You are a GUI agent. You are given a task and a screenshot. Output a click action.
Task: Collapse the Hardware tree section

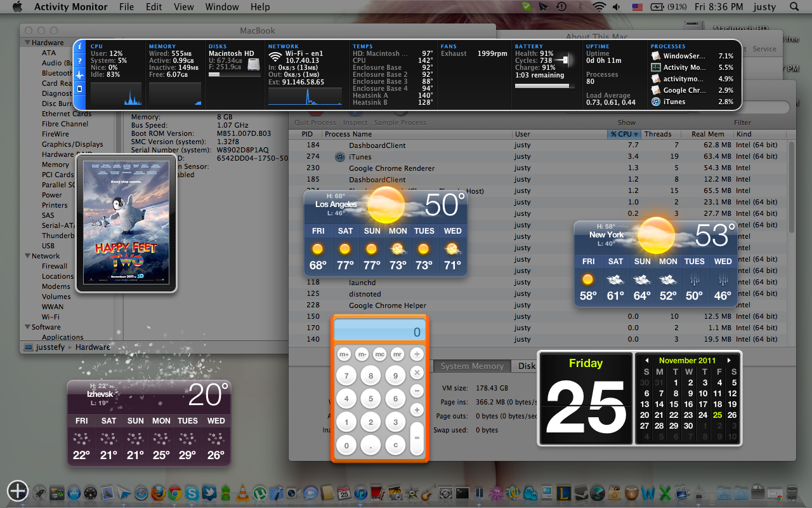pyautogui.click(x=28, y=43)
